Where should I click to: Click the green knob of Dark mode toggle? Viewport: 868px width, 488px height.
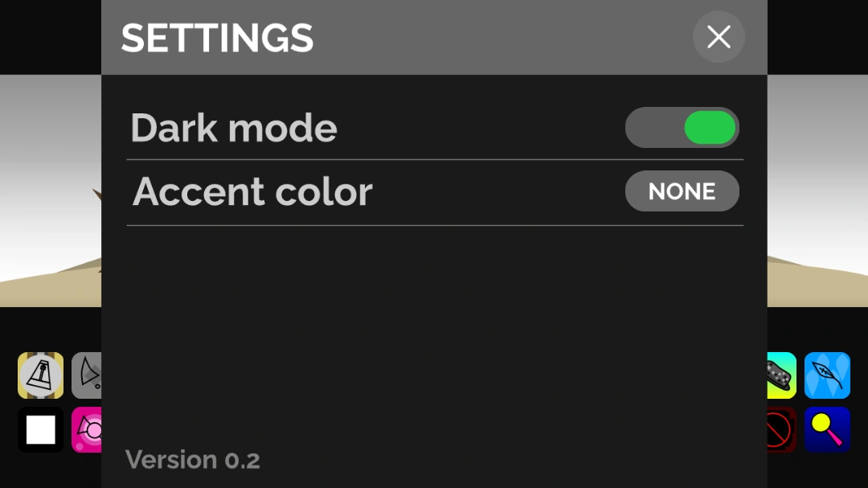710,128
